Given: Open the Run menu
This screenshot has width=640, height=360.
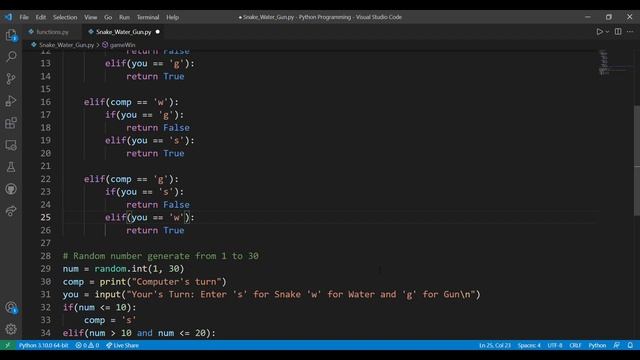Looking at the screenshot, I should point(124,17).
